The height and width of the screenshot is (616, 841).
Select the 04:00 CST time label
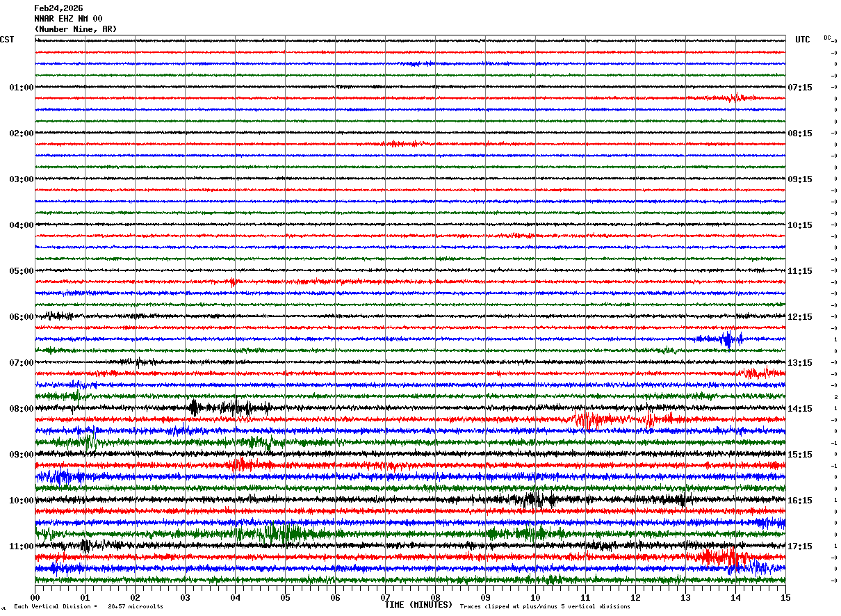(x=22, y=225)
